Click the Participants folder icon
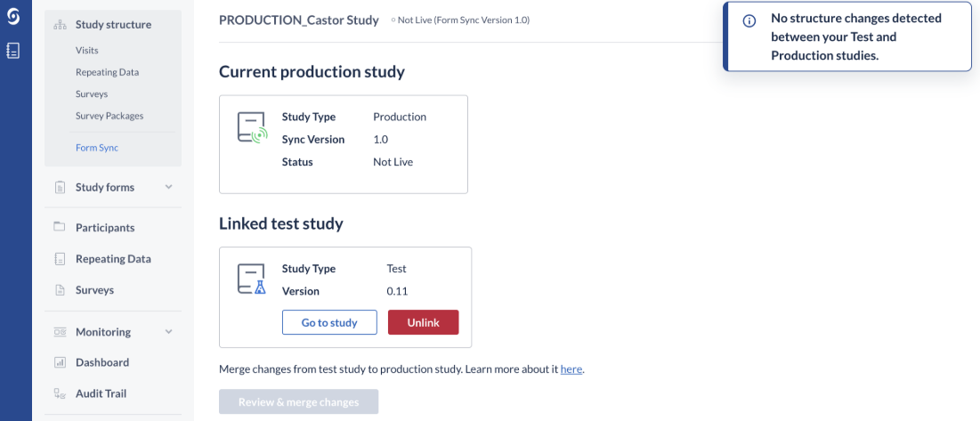The height and width of the screenshot is (421, 980). point(60,227)
